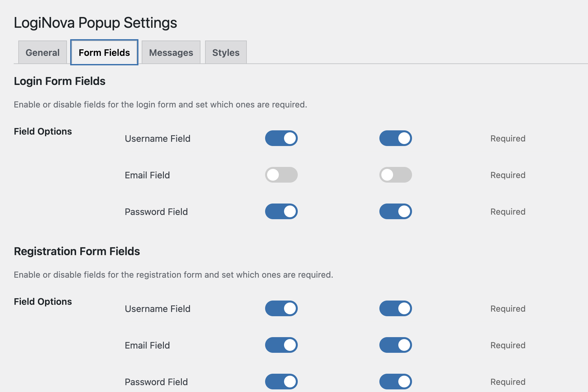The image size is (588, 392).
Task: Turn off registration Username Field toggle
Action: 281,308
